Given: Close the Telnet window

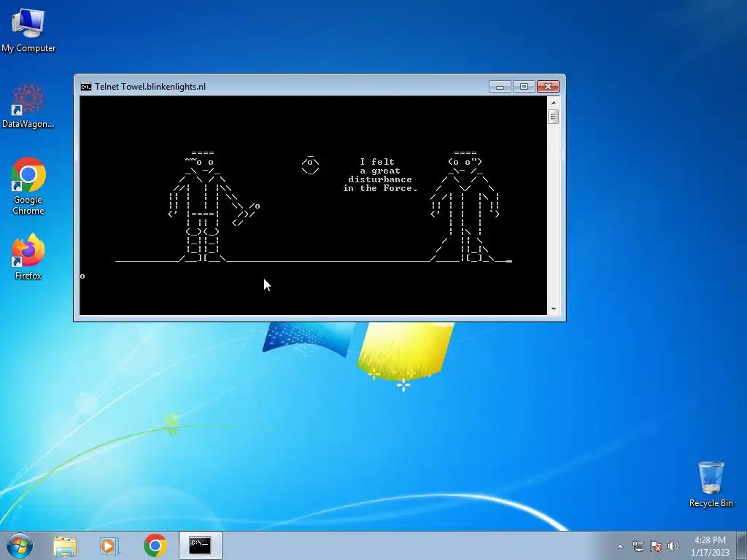Looking at the screenshot, I should click(548, 87).
